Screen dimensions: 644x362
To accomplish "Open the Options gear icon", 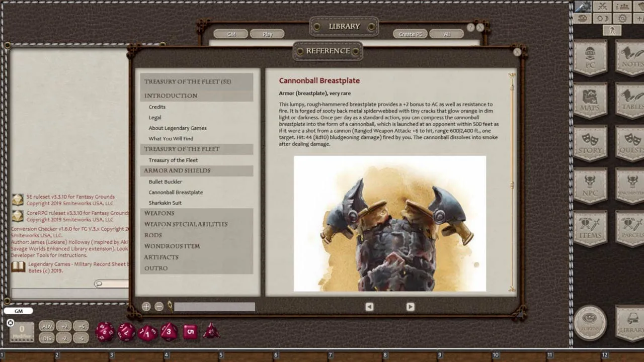I will pos(622,19).
